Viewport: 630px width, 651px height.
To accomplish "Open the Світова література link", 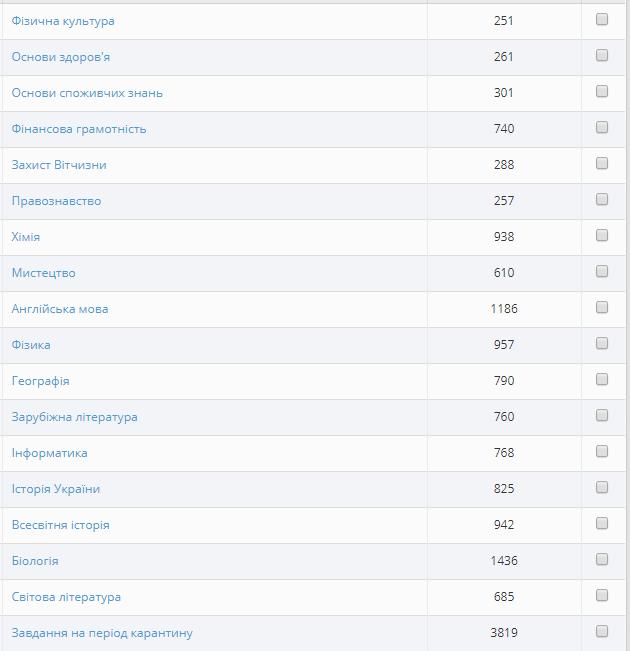I will click(66, 597).
